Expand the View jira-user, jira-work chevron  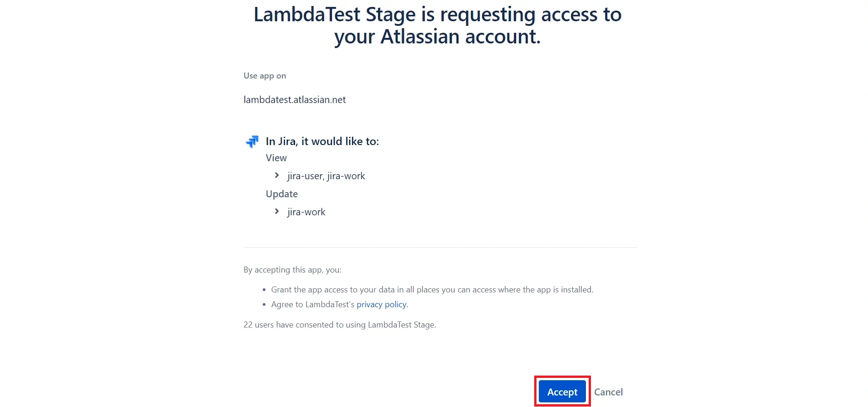[x=277, y=176]
